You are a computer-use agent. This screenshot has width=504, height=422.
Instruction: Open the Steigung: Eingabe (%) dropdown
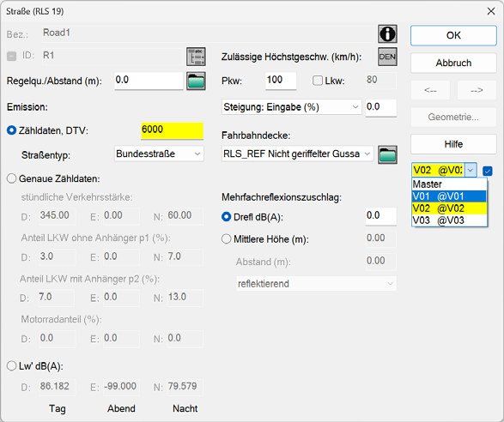(291, 107)
